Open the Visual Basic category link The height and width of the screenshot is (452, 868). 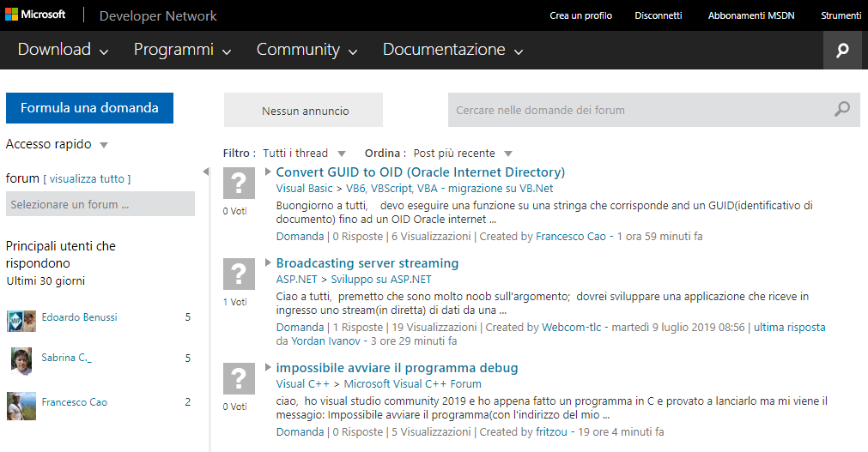pyautogui.click(x=305, y=188)
